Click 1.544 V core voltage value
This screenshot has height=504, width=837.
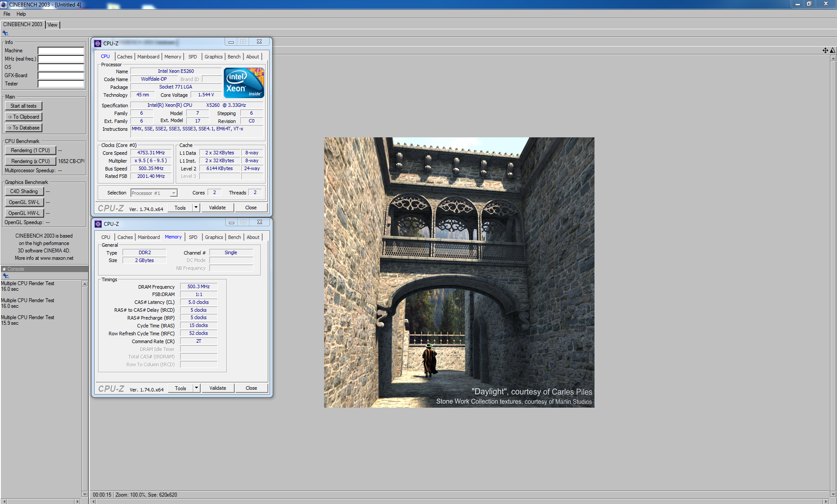206,95
